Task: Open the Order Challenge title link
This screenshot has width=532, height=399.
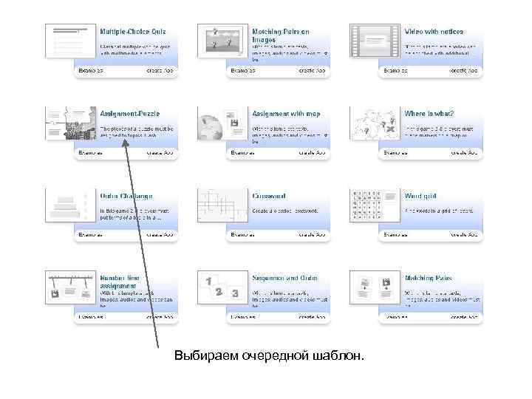Action: tap(126, 196)
